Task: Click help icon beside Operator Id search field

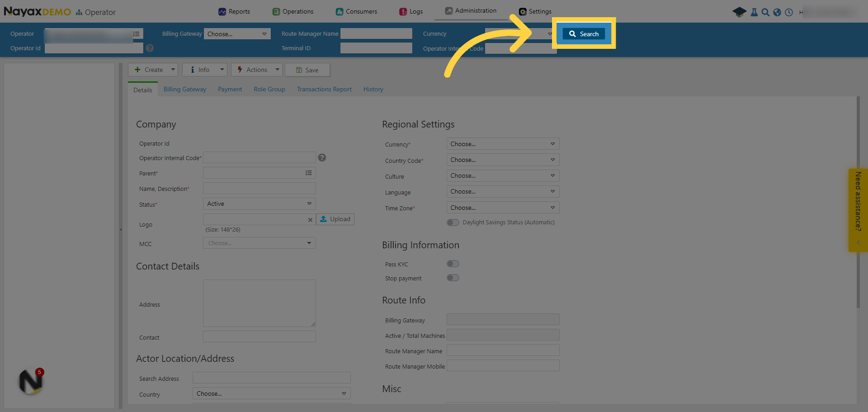Action: pyautogui.click(x=150, y=48)
